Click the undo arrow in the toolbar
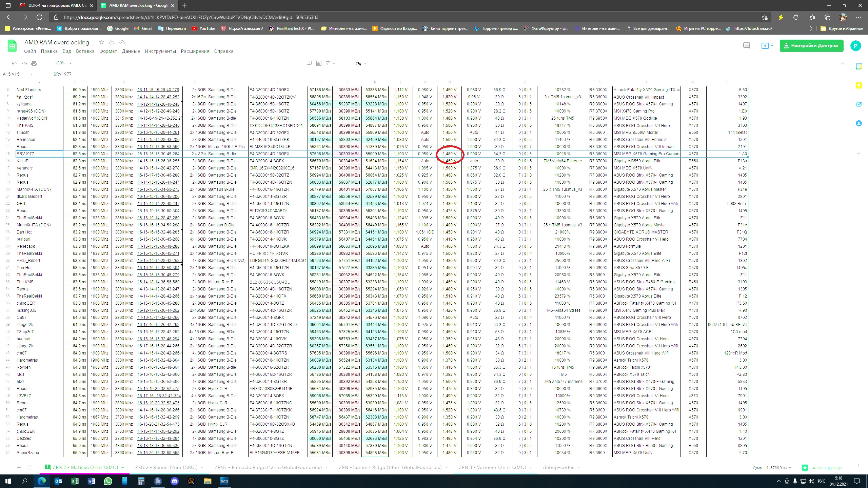This screenshot has width=868, height=488. click(15, 63)
